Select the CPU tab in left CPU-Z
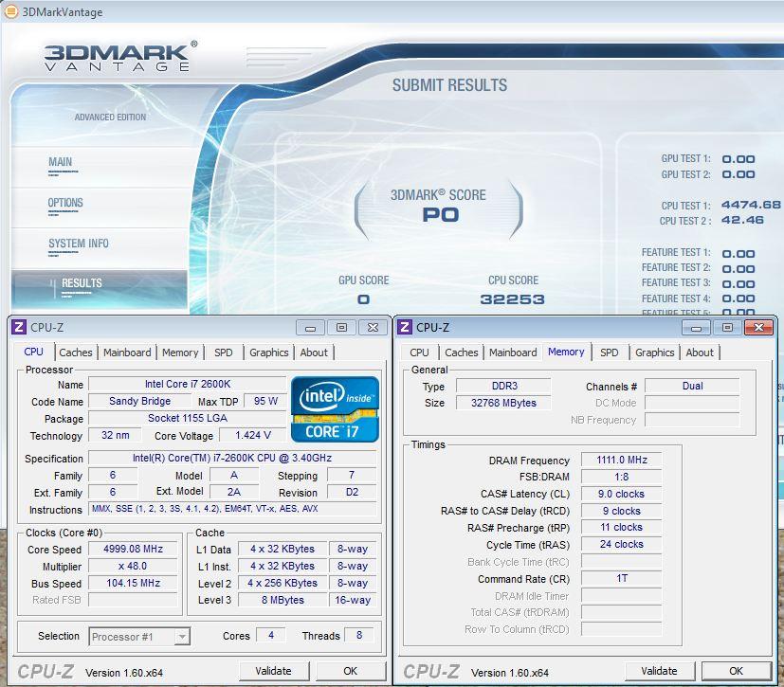The image size is (784, 687). tap(33, 352)
